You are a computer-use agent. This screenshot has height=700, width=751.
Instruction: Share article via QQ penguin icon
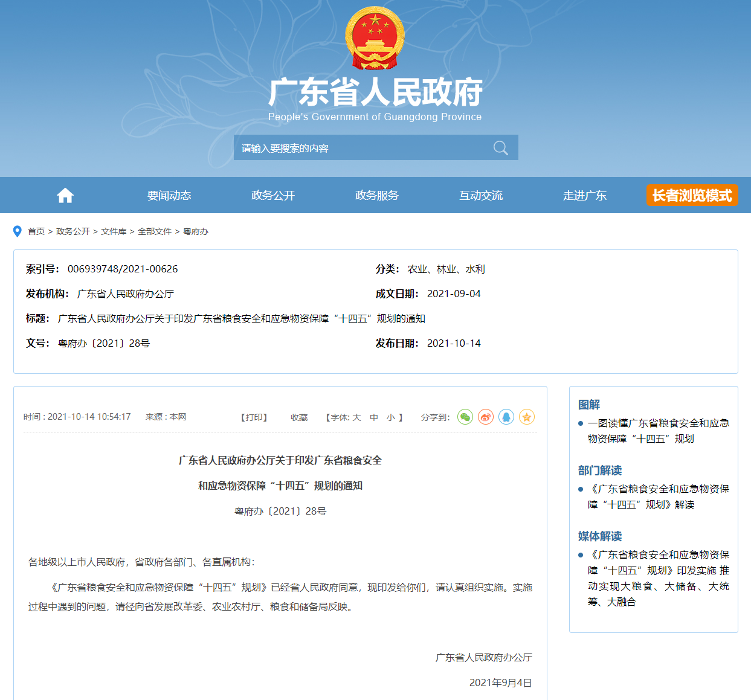tap(506, 417)
